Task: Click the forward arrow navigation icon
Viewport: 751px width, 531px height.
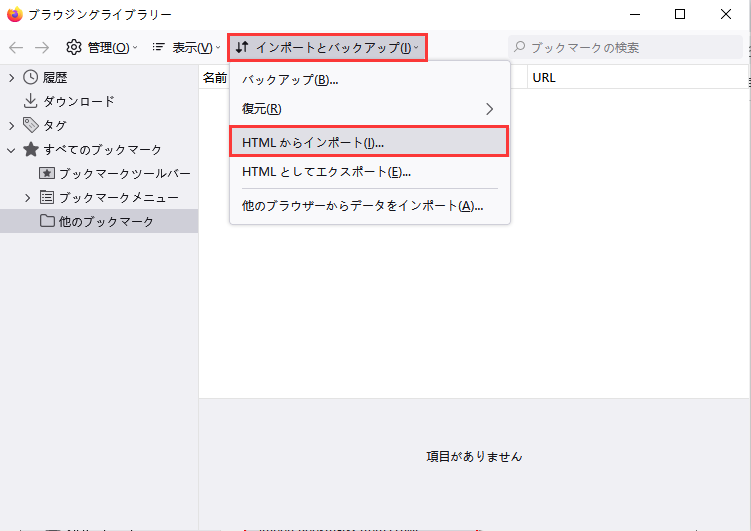Action: [42, 47]
